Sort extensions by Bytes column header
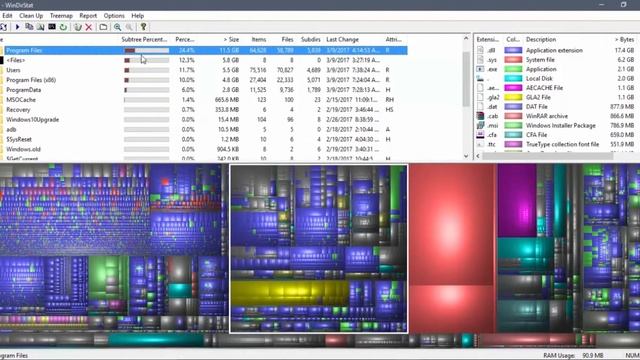This screenshot has width=640, height=360. (624, 40)
